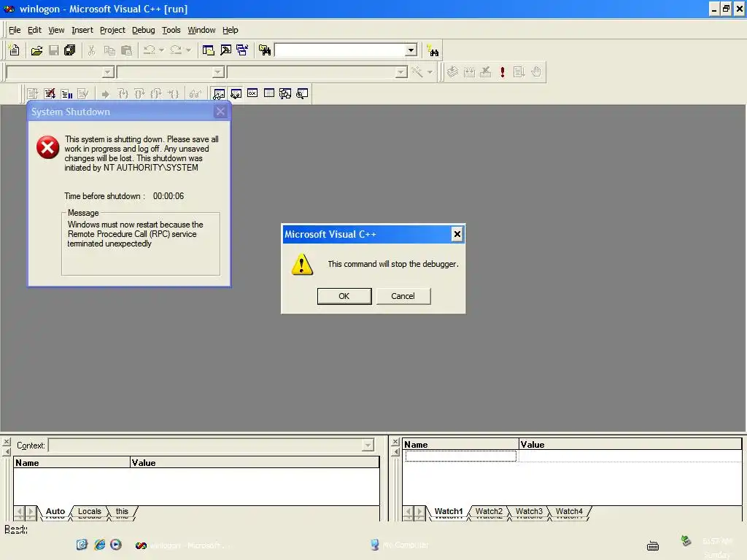The height and width of the screenshot is (560, 747).
Task: Open the Tools menu
Action: tap(171, 30)
